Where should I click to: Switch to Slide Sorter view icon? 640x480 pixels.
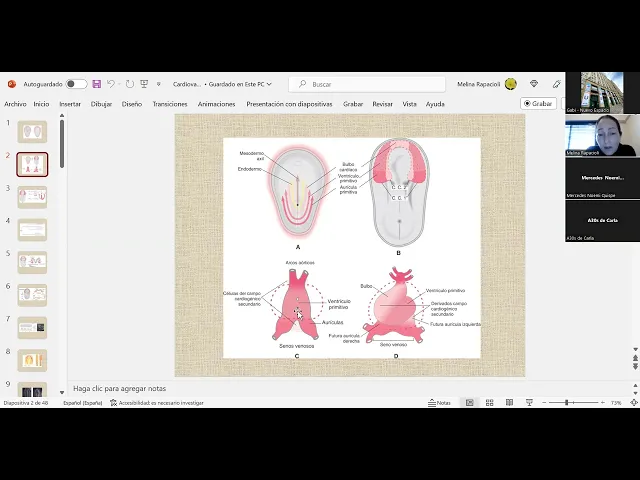[x=489, y=403]
